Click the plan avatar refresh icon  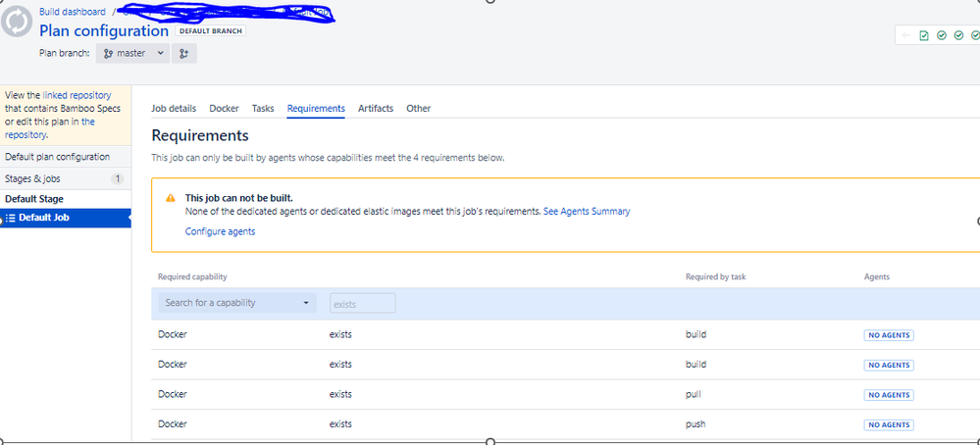17,22
